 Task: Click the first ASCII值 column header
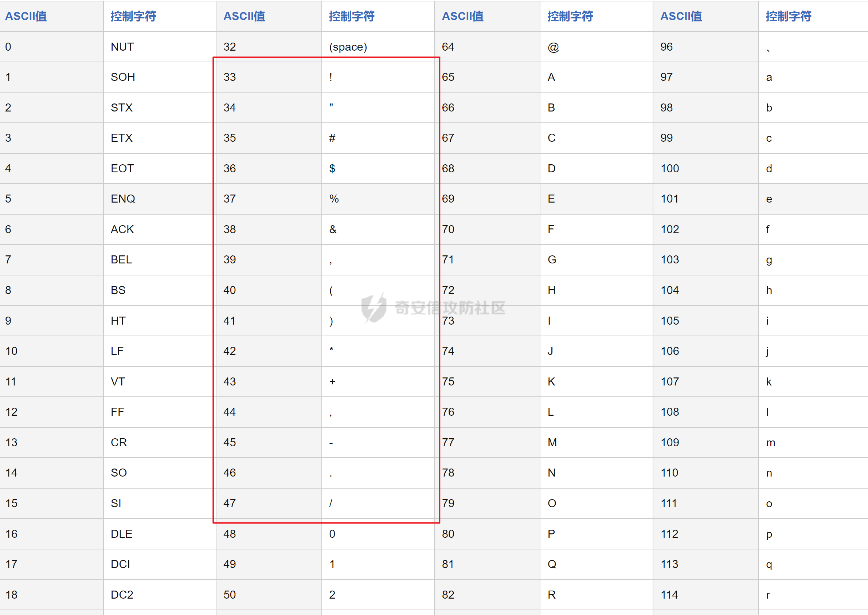[x=26, y=16]
